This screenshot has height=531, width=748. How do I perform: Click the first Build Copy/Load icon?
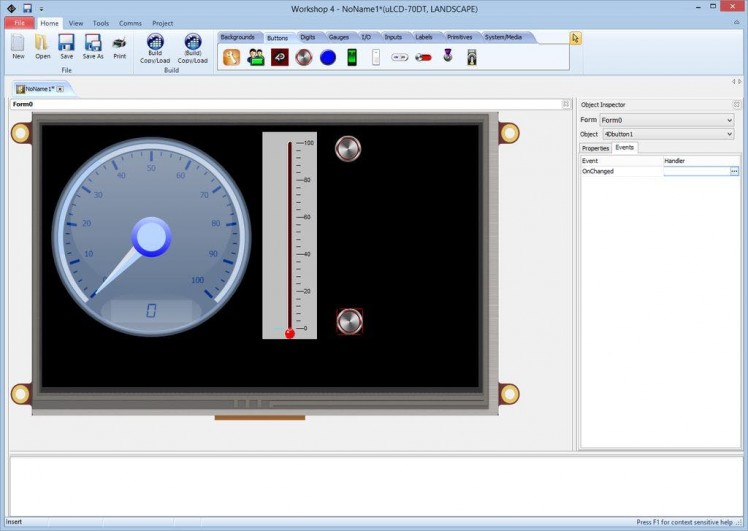click(x=155, y=44)
